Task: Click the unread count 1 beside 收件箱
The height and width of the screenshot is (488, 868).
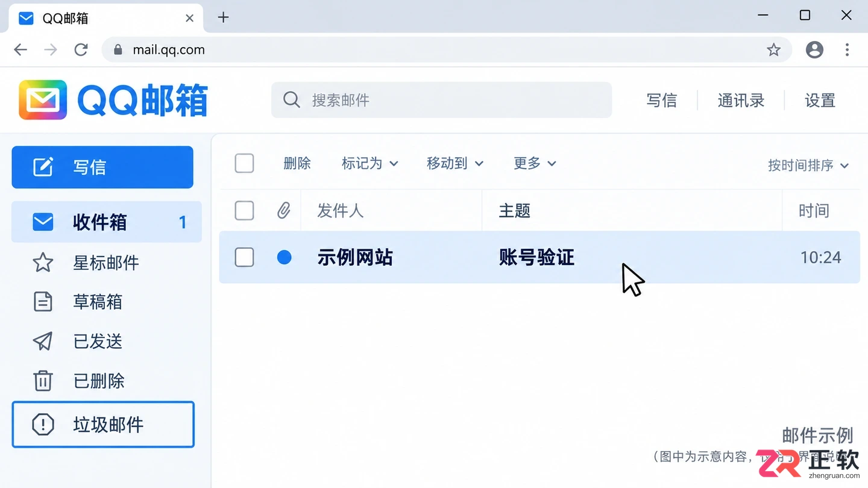Action: 183,222
